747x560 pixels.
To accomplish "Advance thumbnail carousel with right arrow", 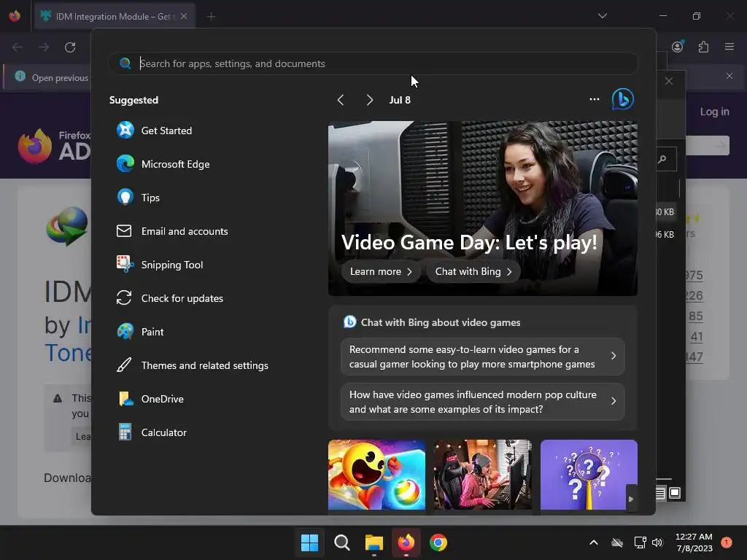I will (631, 499).
